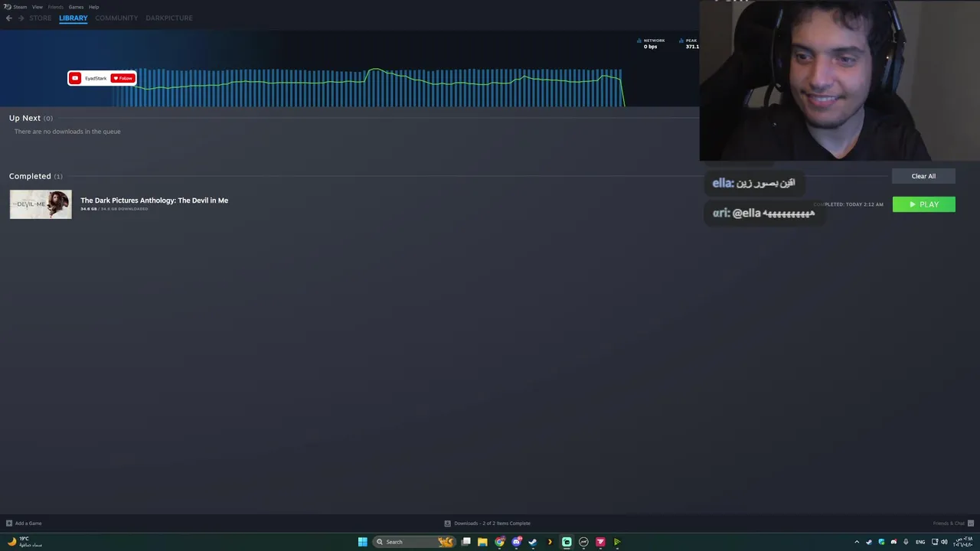The height and width of the screenshot is (551, 980).
Task: Open the network icon in system tray
Action: pos(935,542)
